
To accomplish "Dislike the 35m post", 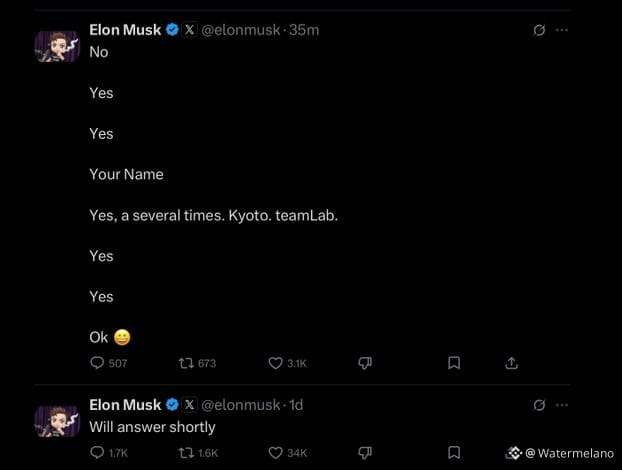I will (x=365, y=363).
